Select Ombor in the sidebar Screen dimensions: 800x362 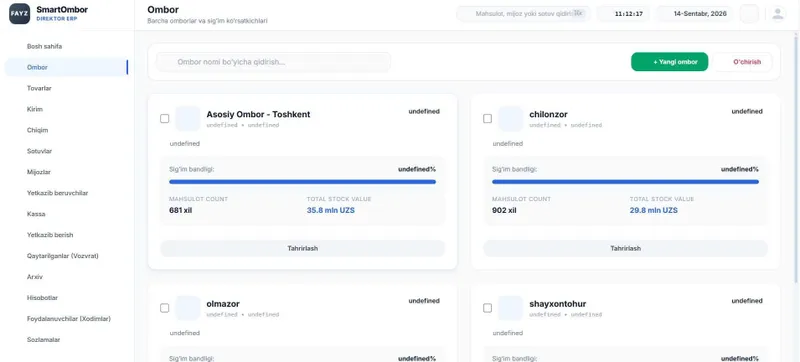tap(66, 67)
